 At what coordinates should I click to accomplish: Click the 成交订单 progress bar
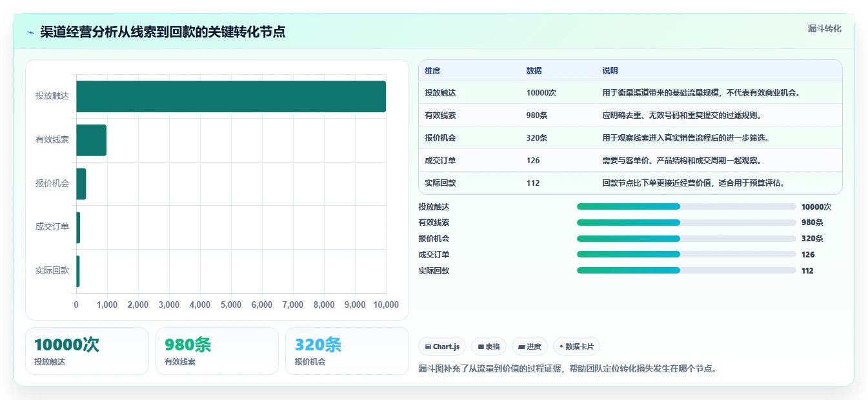coord(687,255)
